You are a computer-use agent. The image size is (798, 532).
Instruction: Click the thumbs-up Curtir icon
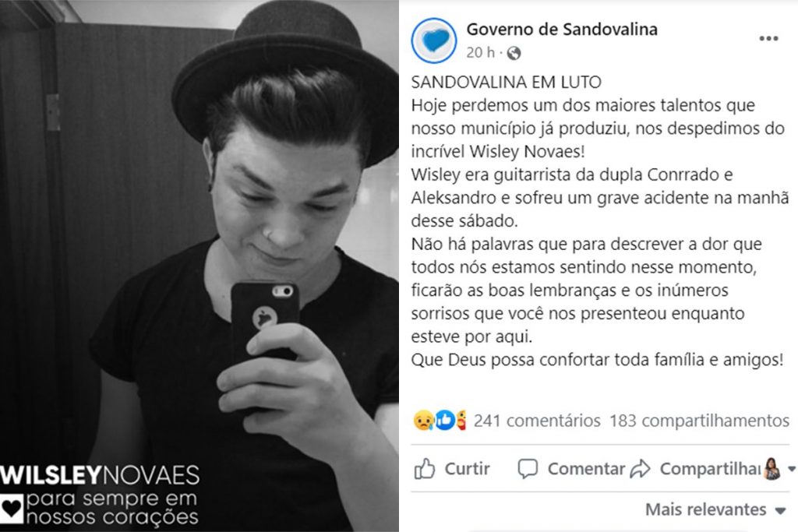point(425,468)
